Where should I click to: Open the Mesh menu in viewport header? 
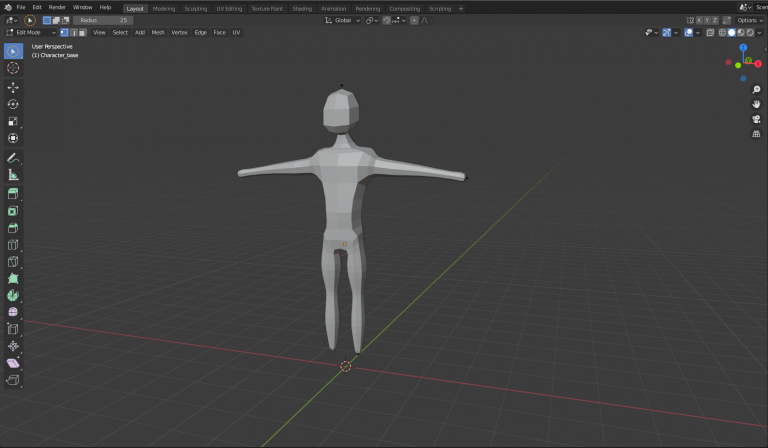[158, 32]
